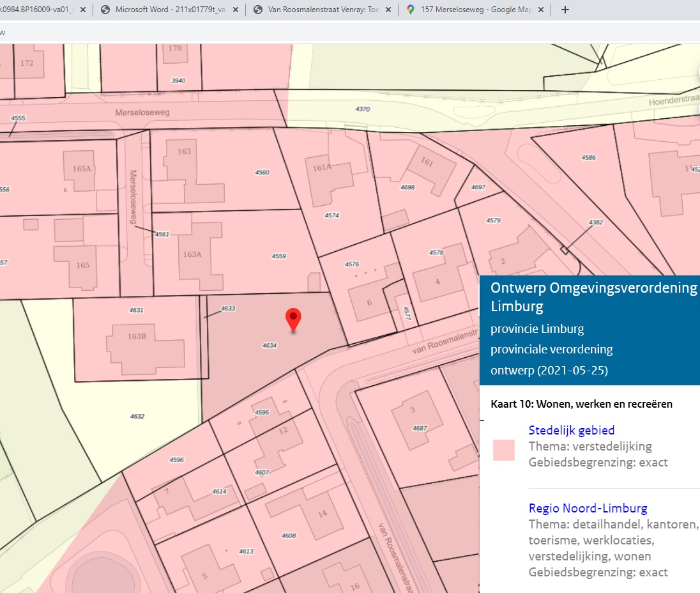
Task: Click the globe favicon of Microsoft Word tab
Action: pos(105,10)
